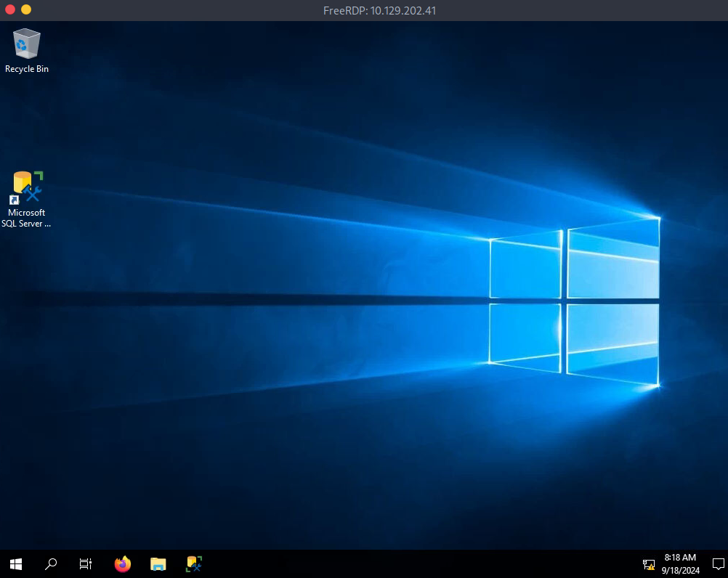Image resolution: width=728 pixels, height=578 pixels.
Task: Click the Recycle Bin label text
Action: tap(26, 69)
